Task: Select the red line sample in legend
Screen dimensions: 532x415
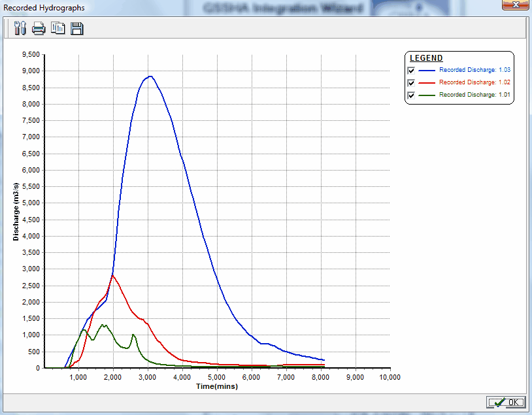Action: point(427,82)
